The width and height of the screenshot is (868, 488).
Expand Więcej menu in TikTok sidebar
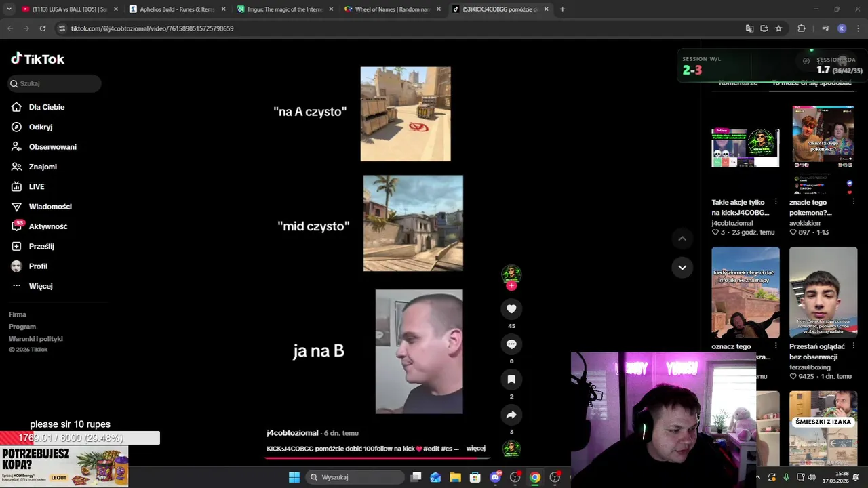pyautogui.click(x=41, y=286)
